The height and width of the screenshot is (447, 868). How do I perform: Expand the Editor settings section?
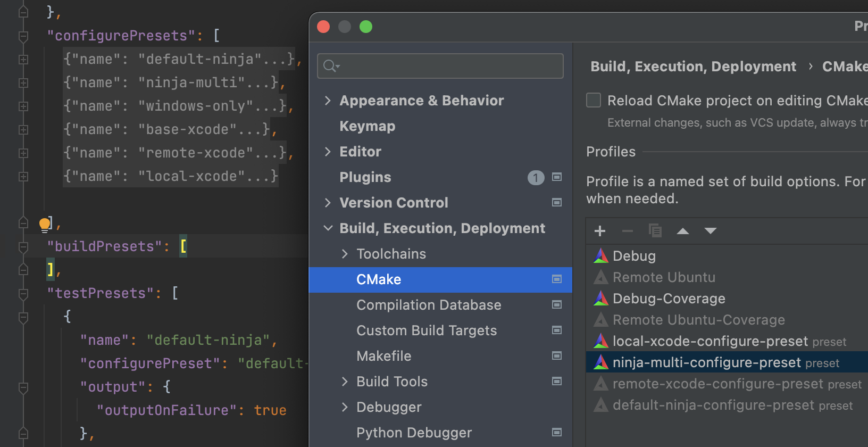pyautogui.click(x=328, y=152)
